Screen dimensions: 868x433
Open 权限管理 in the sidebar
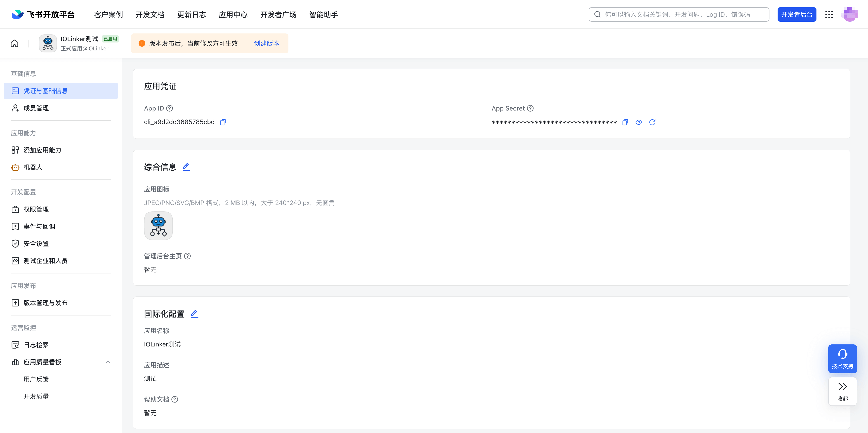tap(36, 209)
